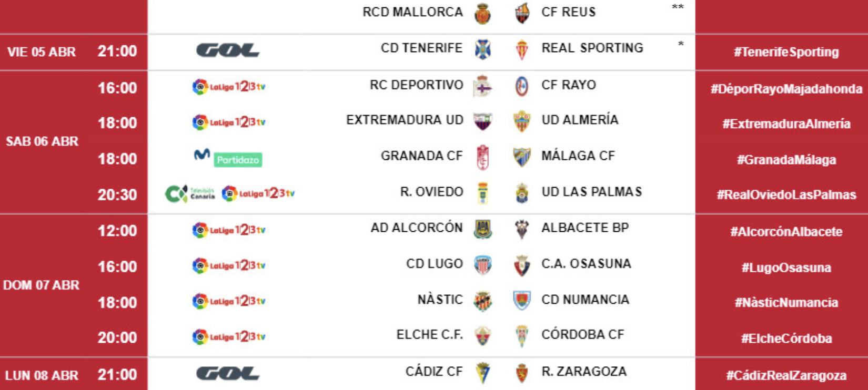Click the UD Las Palmas badge
The image size is (868, 390).
(522, 193)
